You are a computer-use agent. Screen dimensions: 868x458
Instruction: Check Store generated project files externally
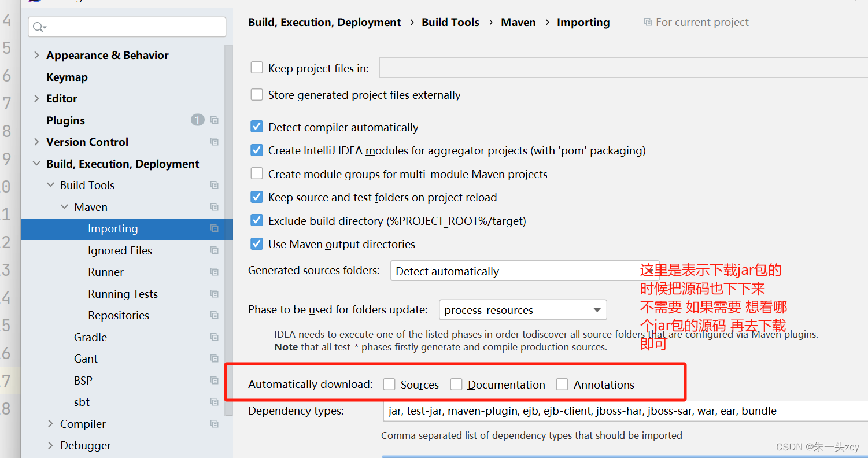point(257,94)
